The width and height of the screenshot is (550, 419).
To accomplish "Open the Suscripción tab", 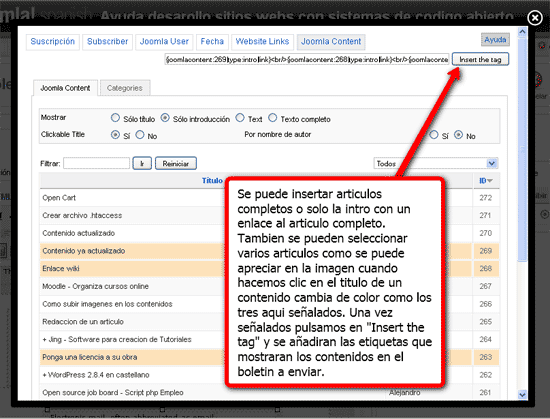I will pos(53,42).
